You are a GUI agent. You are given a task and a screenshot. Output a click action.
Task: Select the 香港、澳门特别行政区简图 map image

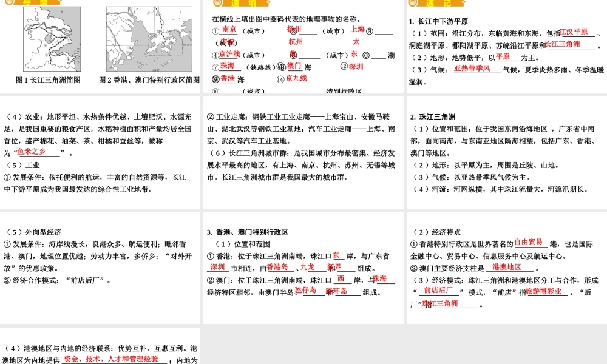149,39
